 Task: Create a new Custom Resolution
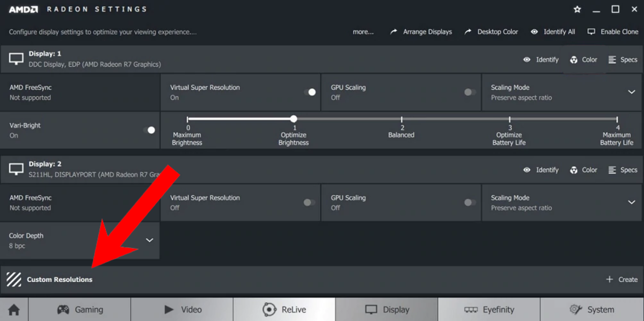[621, 279]
